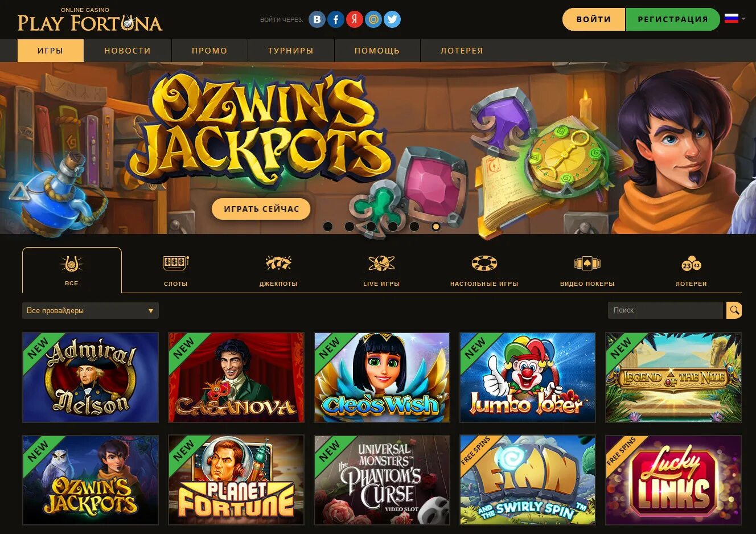Sign in using the Yandex icon

(x=355, y=19)
